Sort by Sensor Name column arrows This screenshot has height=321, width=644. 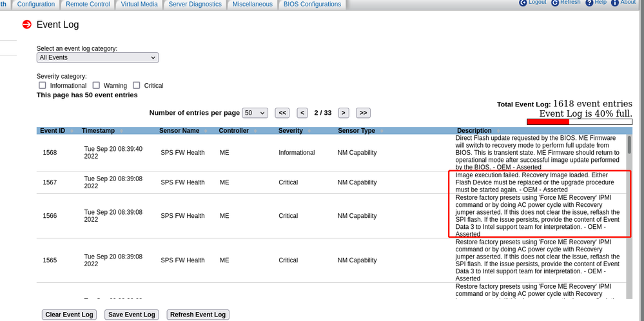point(206,131)
